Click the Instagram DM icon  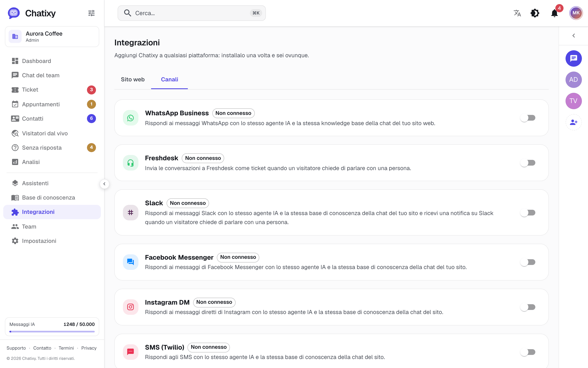click(130, 307)
